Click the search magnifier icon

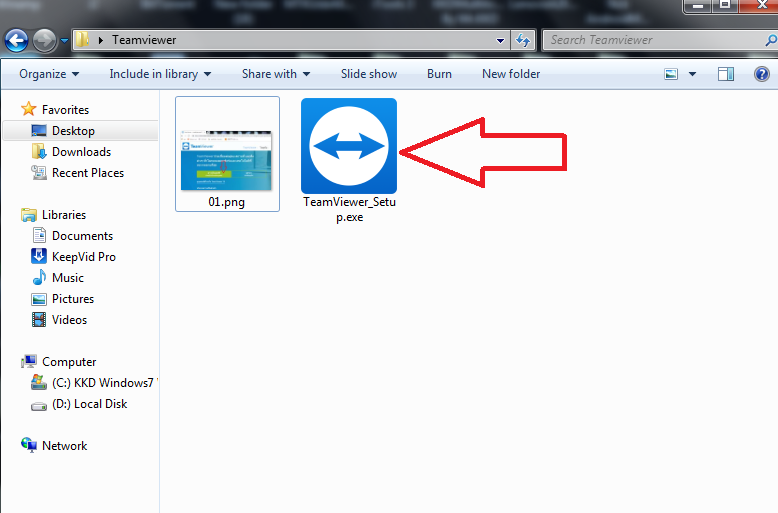pyautogui.click(x=771, y=40)
